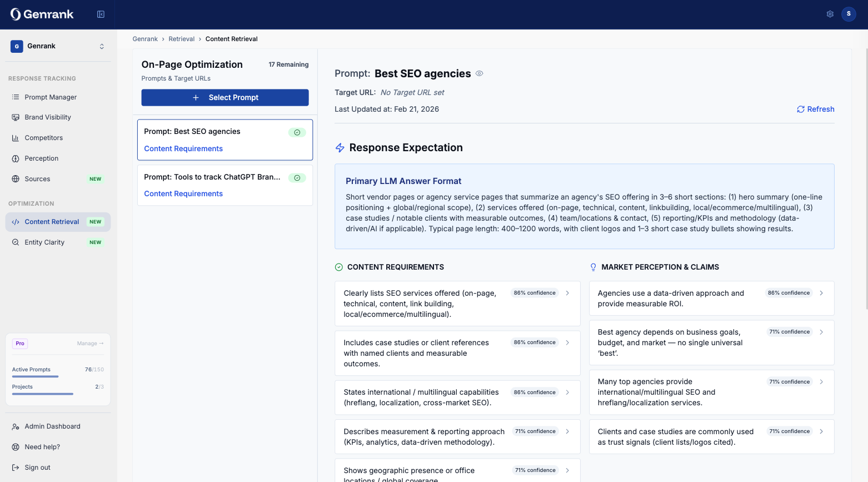Screen dimensions: 868x482
Task: Click the Genrank logo in header
Action: click(42, 14)
